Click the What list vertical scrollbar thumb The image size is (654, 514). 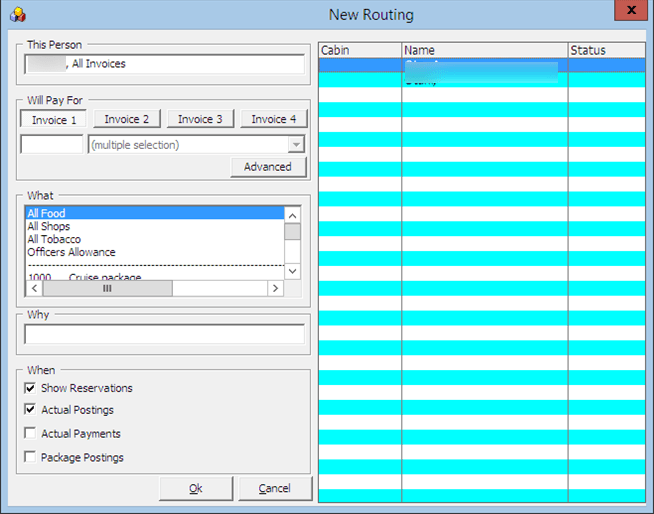[292, 232]
